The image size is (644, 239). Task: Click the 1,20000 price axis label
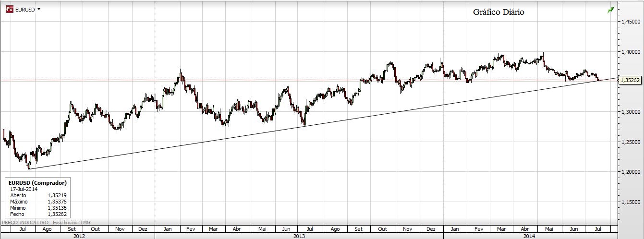click(x=631, y=172)
